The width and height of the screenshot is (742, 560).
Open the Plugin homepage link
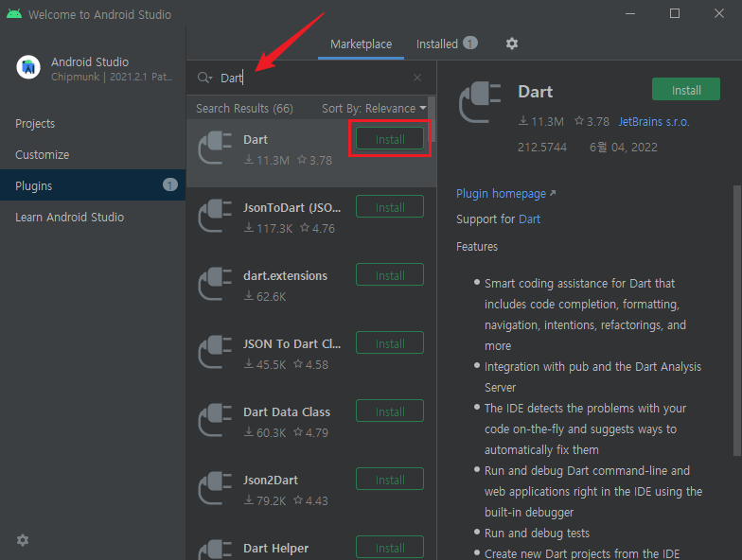(x=505, y=193)
